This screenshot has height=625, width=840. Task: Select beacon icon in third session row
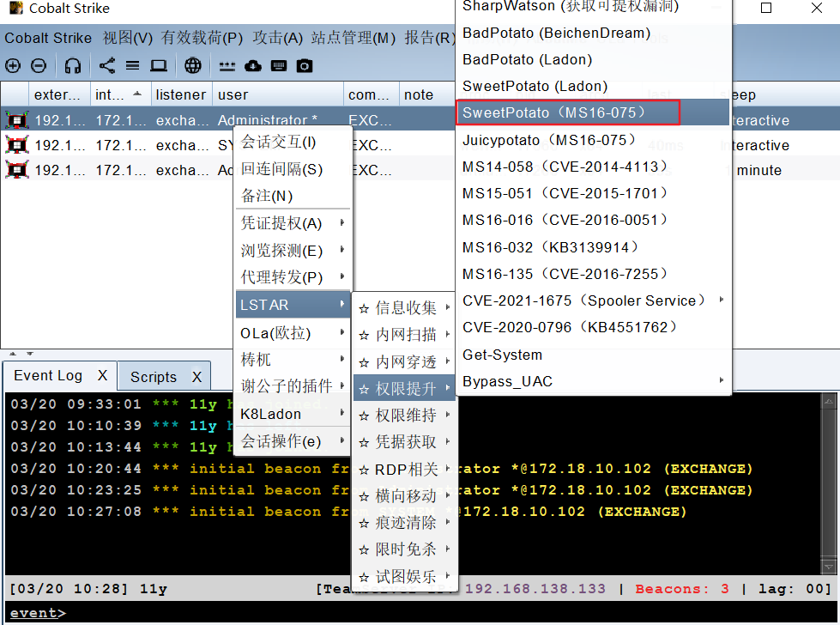point(16,170)
